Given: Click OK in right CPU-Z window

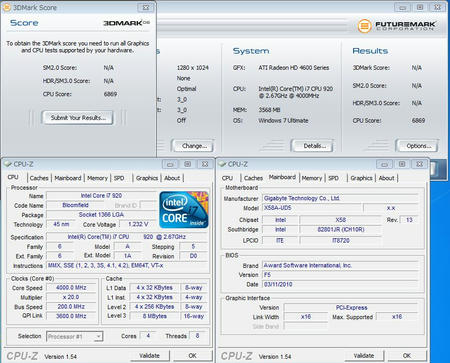Looking at the screenshot, I should [407, 356].
